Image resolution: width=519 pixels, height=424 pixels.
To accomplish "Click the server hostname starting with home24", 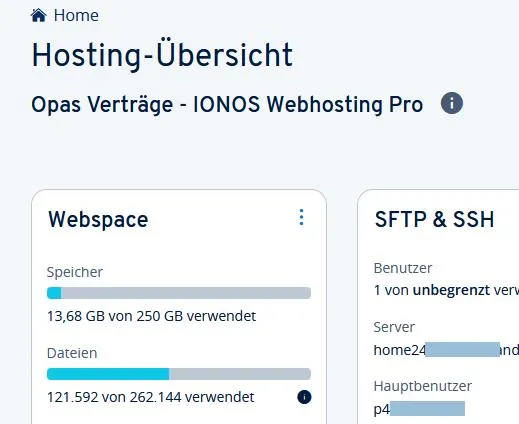I will 446,350.
